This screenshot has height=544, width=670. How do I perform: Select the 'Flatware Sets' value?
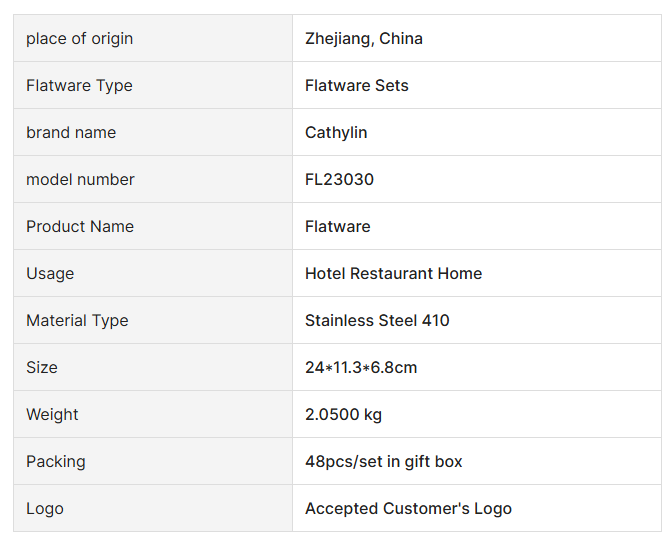point(356,86)
